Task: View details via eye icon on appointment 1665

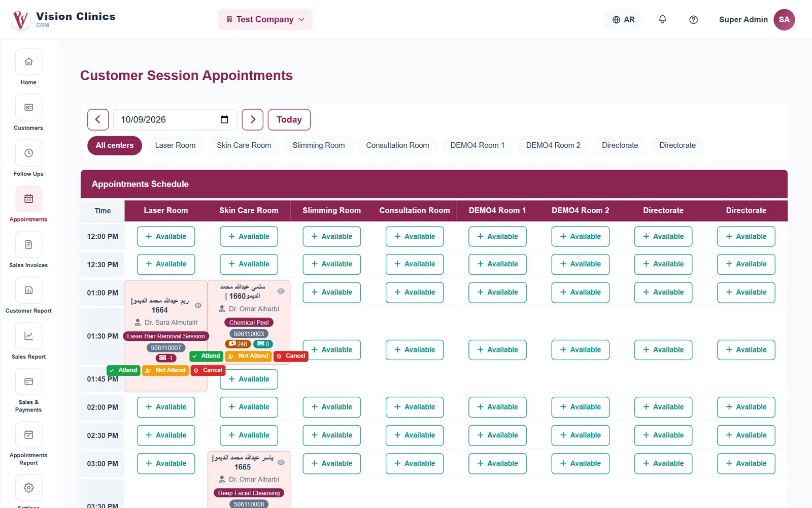Action: 281,462
